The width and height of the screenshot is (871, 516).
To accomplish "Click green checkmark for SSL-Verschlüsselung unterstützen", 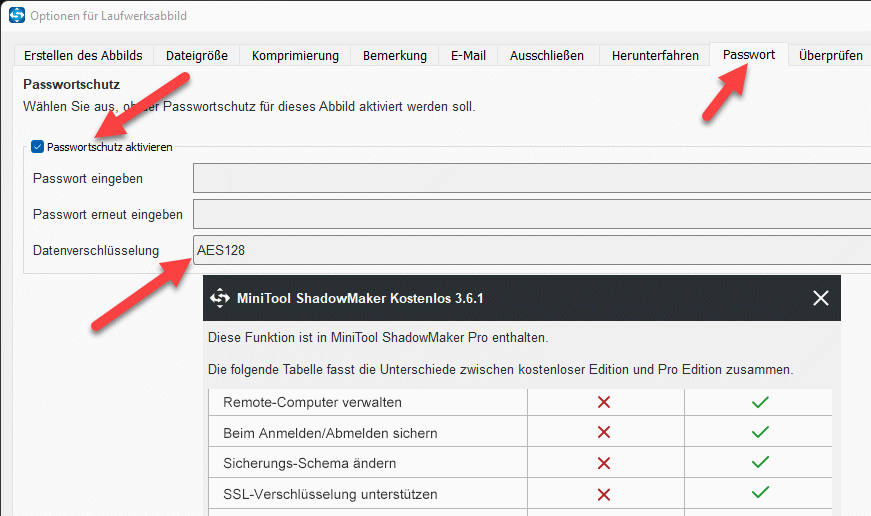I will tap(760, 493).
